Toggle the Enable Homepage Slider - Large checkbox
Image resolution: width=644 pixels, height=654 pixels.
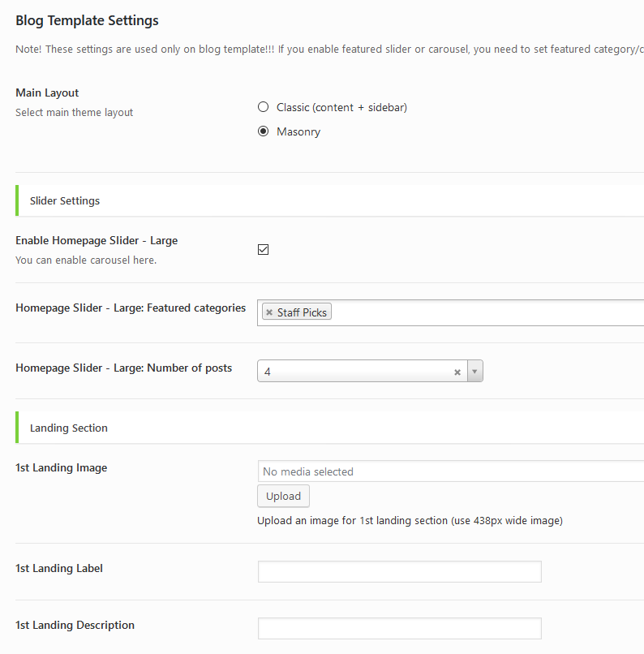click(263, 249)
